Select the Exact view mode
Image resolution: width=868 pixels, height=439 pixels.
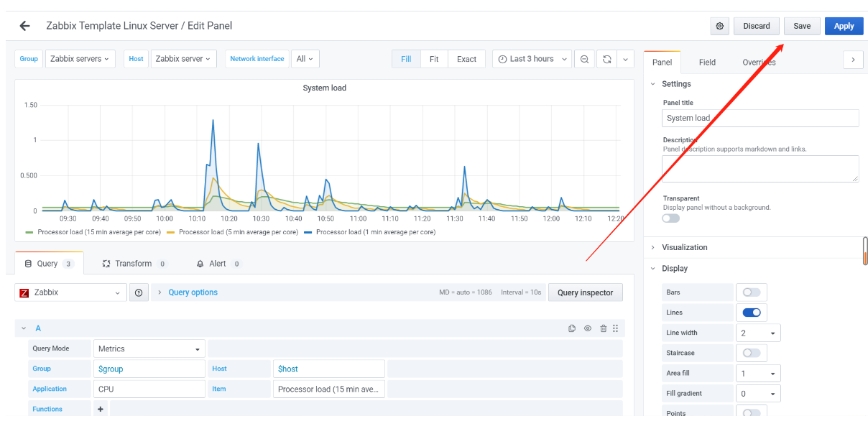pos(466,59)
